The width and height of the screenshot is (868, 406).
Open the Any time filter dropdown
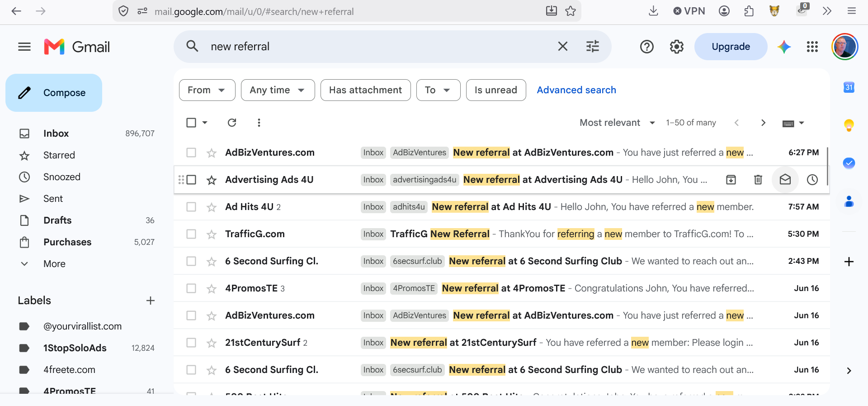278,90
